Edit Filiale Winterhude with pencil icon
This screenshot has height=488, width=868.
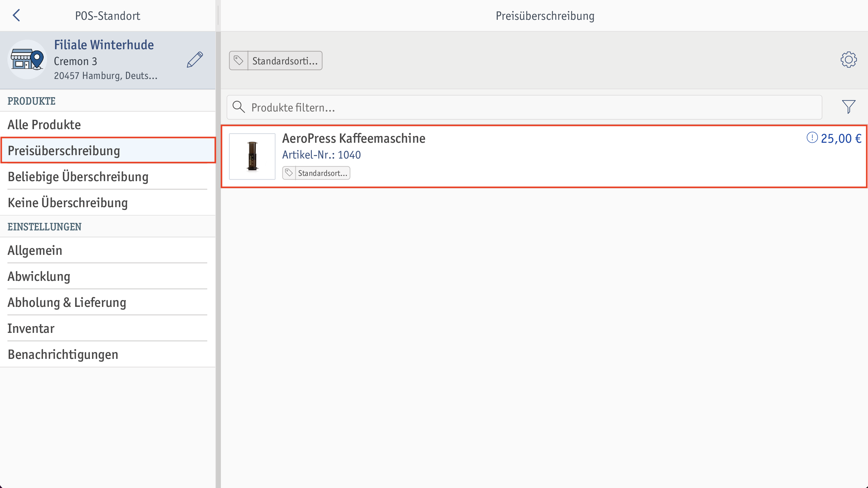[195, 60]
